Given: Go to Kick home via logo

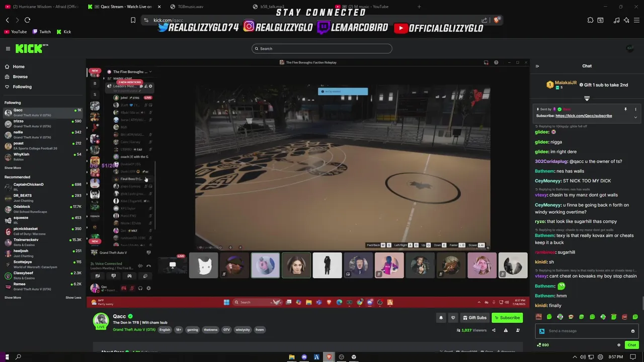Looking at the screenshot, I should click(x=31, y=48).
